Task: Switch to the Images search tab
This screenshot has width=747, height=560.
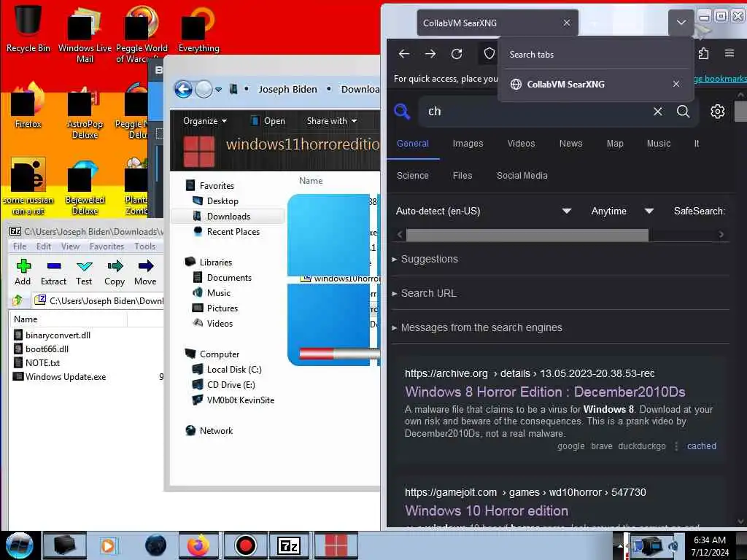Action: (x=468, y=144)
